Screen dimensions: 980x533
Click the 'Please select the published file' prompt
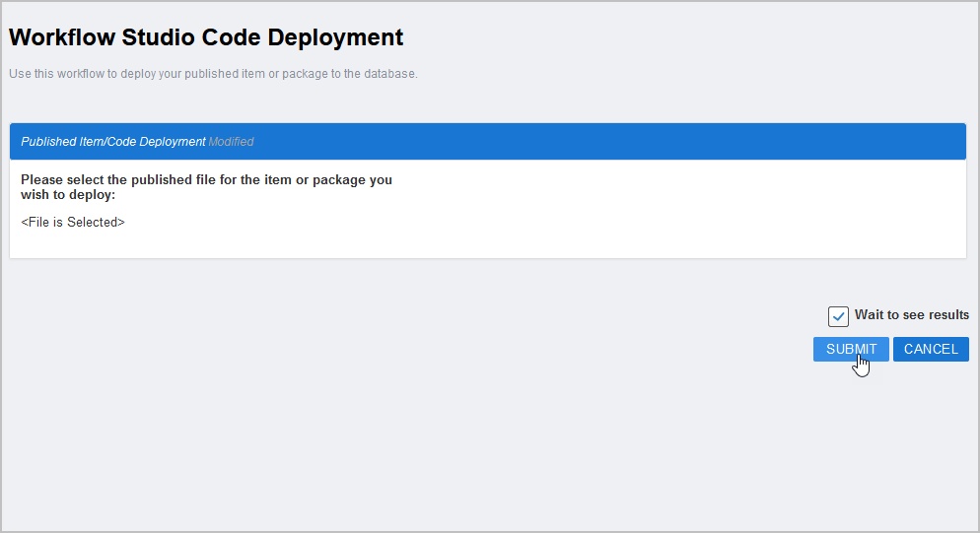pyautogui.click(x=206, y=180)
